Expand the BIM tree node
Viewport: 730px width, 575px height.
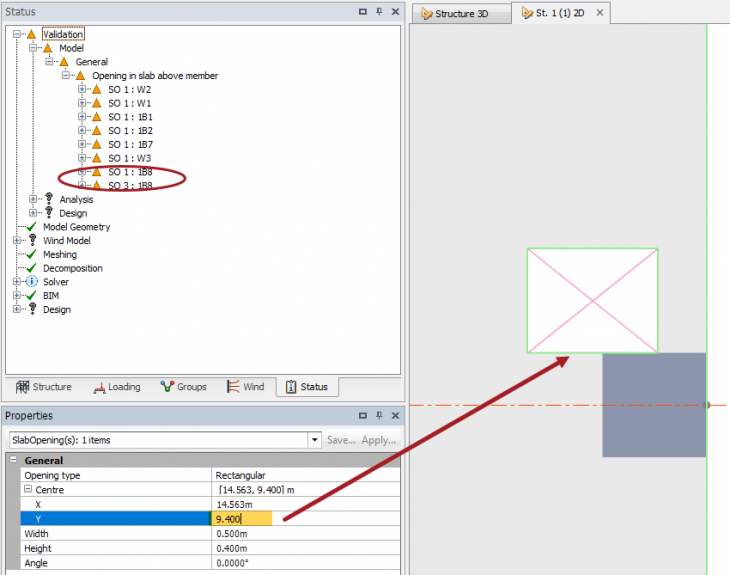pyautogui.click(x=17, y=295)
